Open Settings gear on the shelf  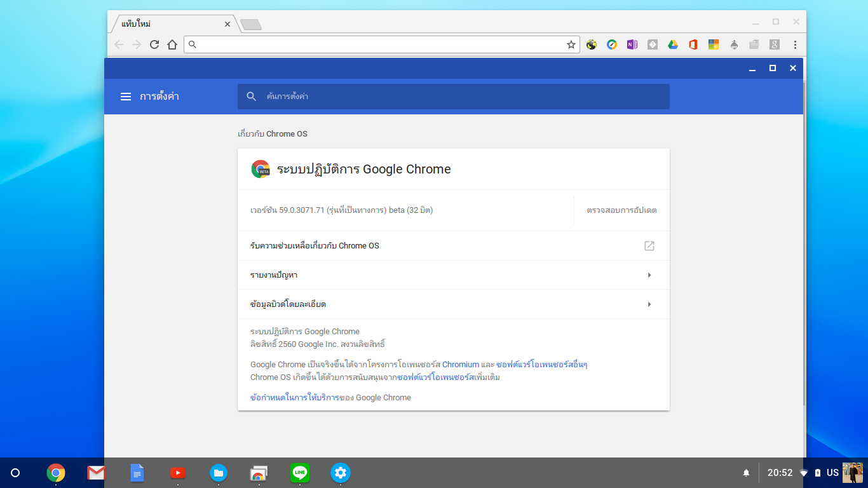click(x=341, y=473)
